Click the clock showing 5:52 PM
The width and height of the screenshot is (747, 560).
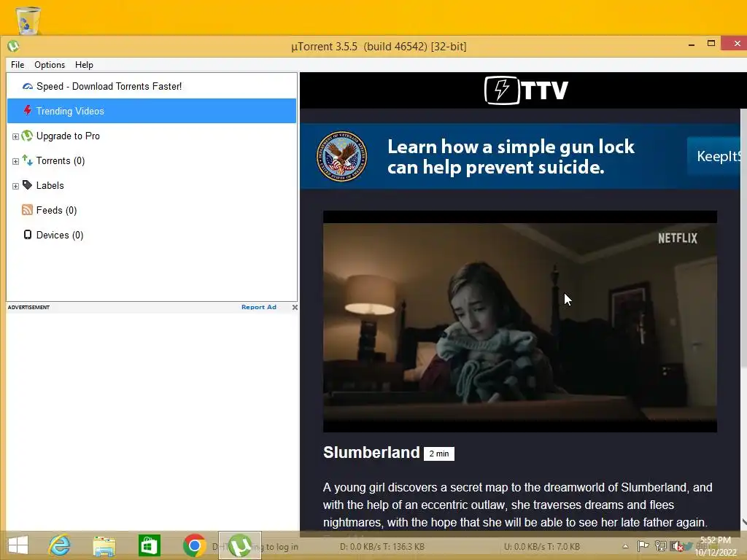coord(716,546)
